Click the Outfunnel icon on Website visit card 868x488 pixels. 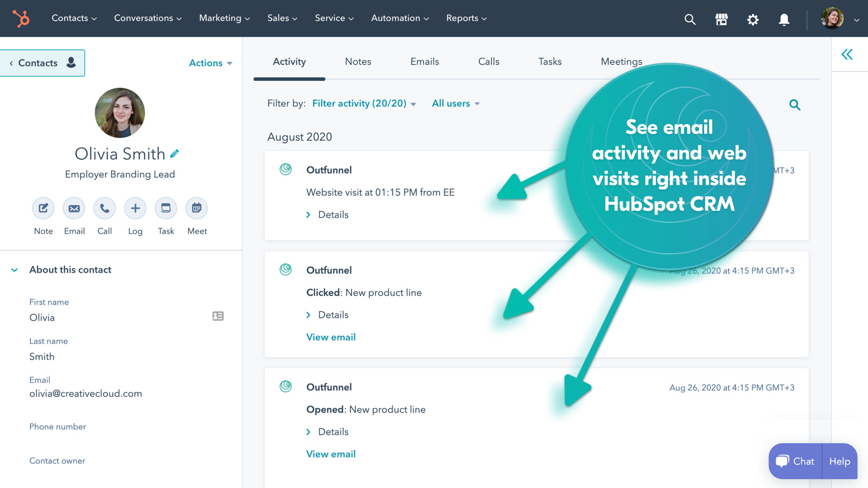[x=285, y=169]
